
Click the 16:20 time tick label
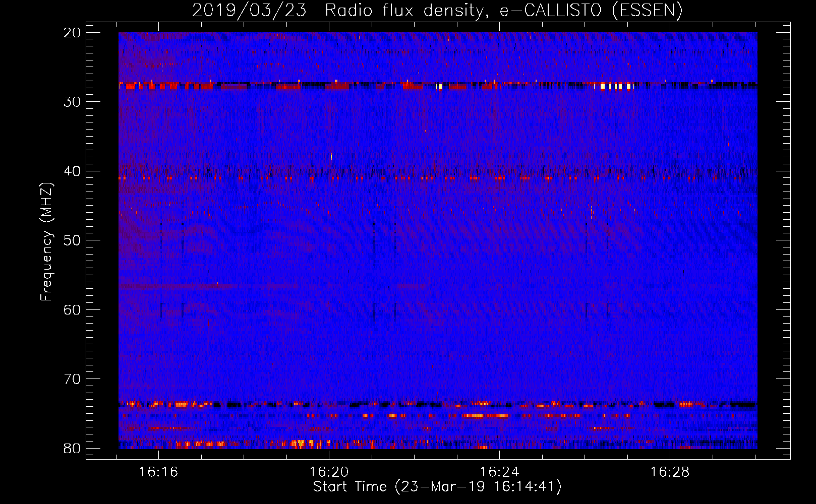(x=329, y=472)
